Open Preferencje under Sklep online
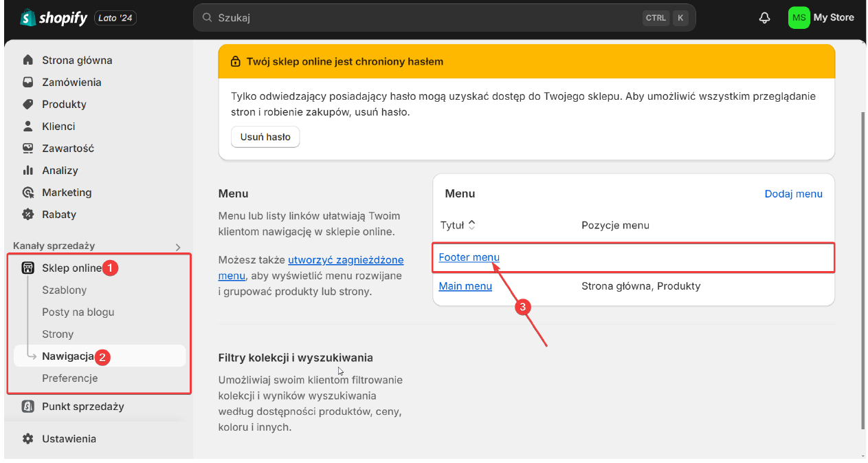This screenshot has width=868, height=463. (x=70, y=378)
